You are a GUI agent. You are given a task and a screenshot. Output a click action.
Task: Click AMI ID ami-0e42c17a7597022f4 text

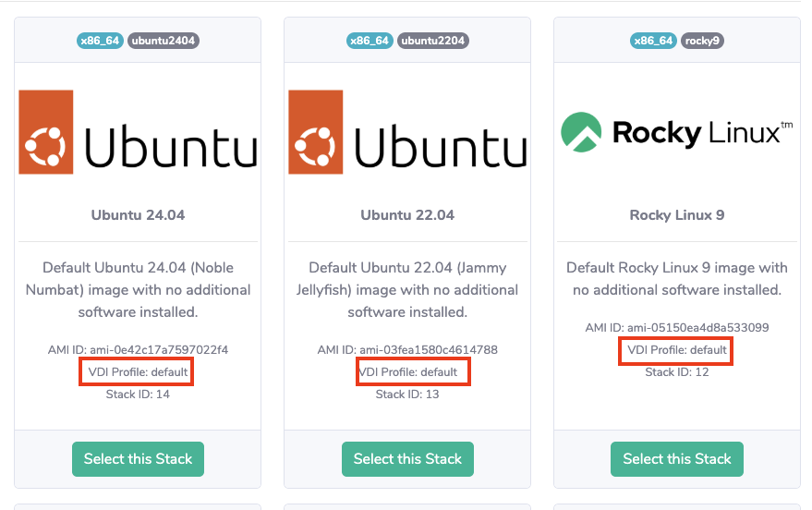[138, 350]
